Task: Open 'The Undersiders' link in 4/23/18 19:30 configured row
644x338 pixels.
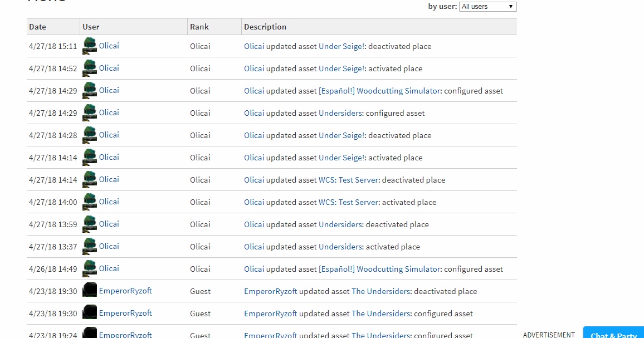Action: pos(380,313)
